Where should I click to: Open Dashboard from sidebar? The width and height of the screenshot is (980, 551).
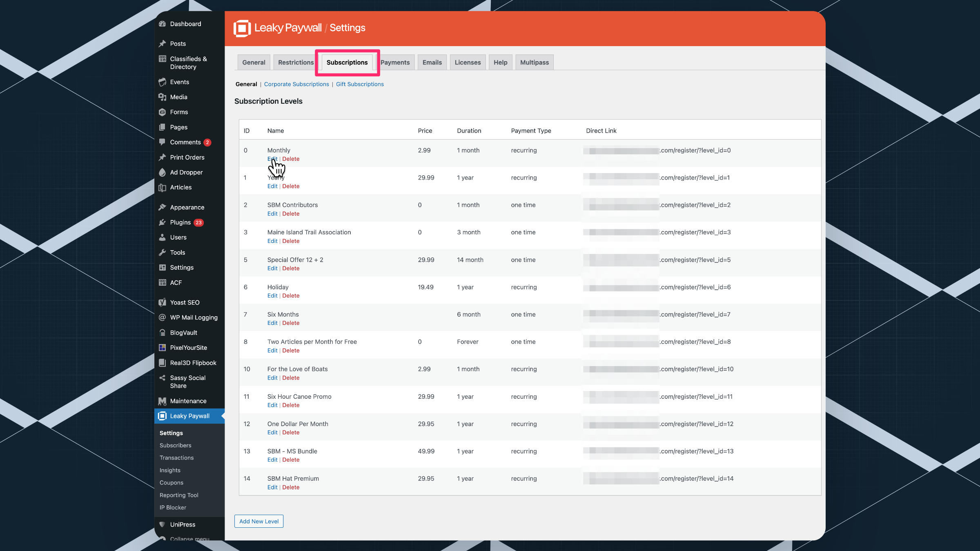[x=185, y=24]
